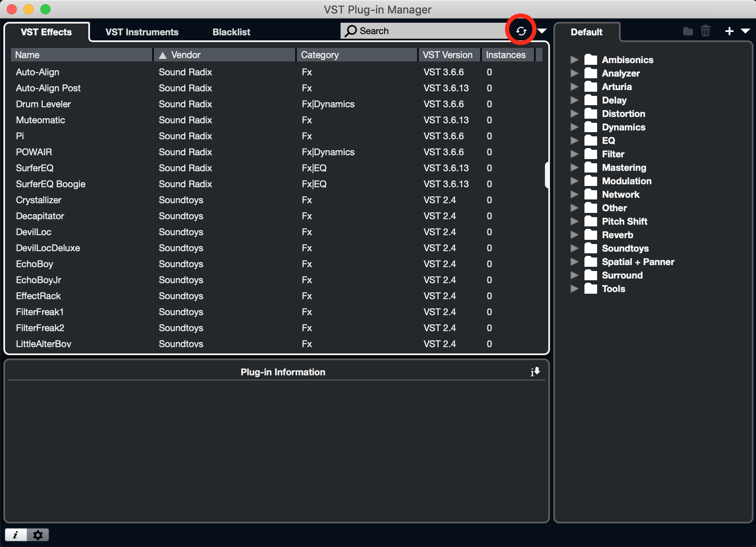Click into the Search plug-ins field
The width and height of the screenshot is (756, 547).
pyautogui.click(x=425, y=31)
